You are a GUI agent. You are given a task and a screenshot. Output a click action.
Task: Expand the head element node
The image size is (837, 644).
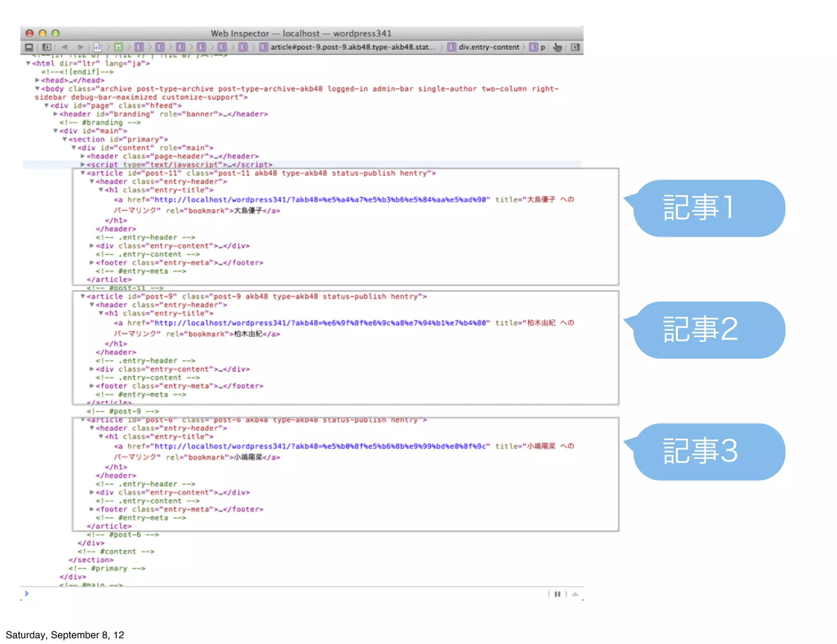coord(37,80)
